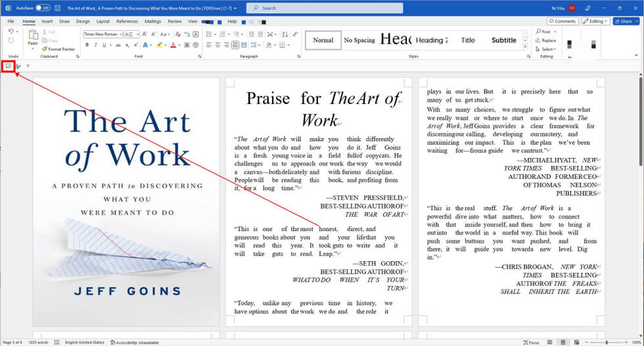The height and width of the screenshot is (346, 644).
Task: Open the Font dialog launcher
Action: pos(200,57)
